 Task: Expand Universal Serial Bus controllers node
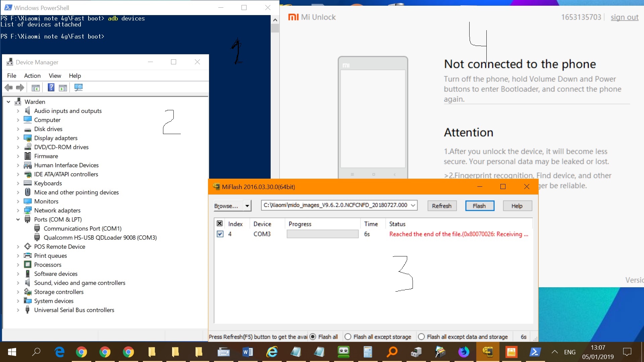point(18,310)
